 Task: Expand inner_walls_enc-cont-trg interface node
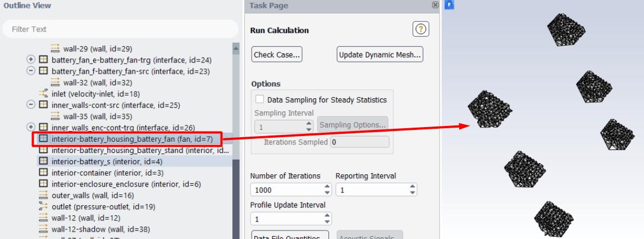31,128
